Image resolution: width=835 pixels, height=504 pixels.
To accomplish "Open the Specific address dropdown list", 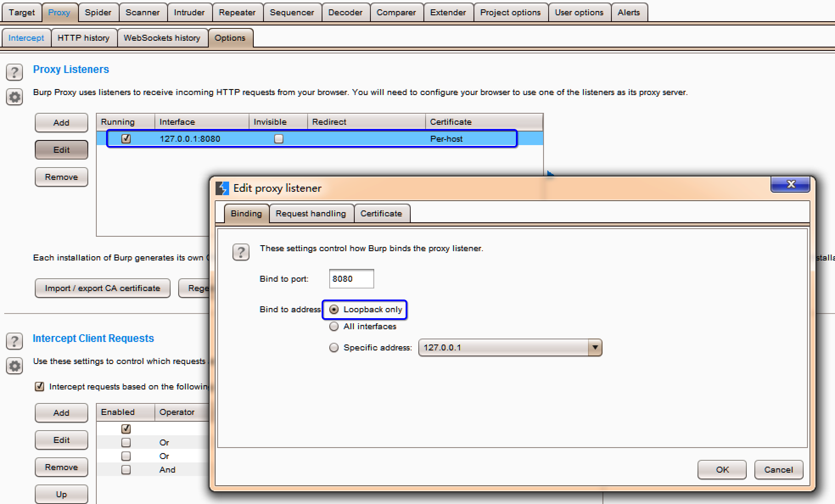I will coord(595,347).
